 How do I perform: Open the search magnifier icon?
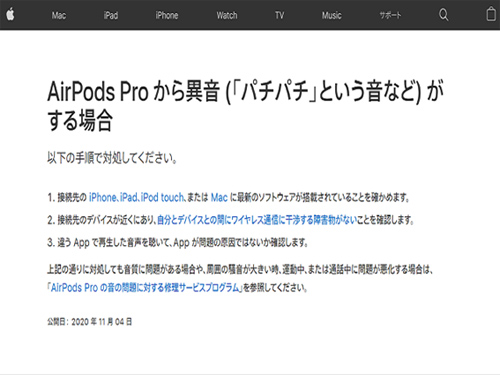pyautogui.click(x=443, y=15)
